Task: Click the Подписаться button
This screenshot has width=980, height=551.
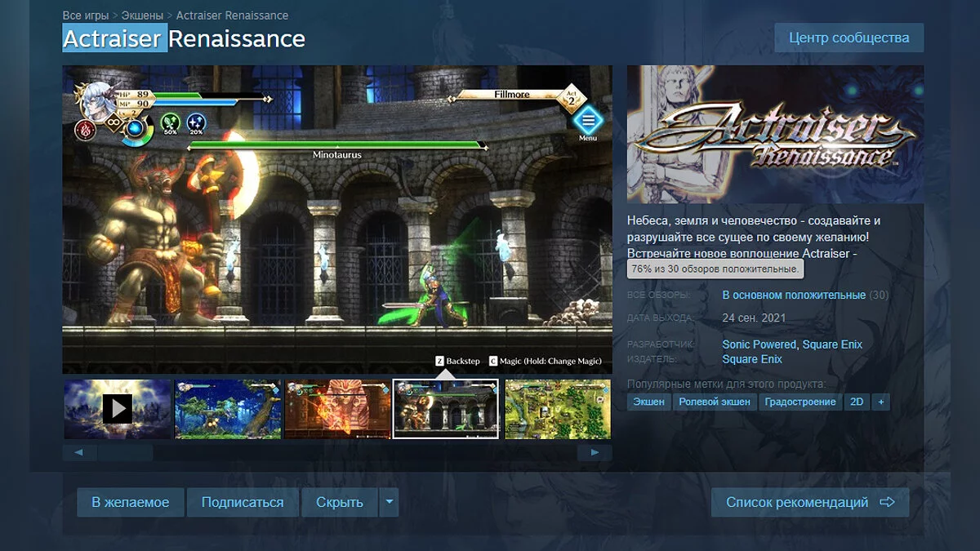Action: 243,502
